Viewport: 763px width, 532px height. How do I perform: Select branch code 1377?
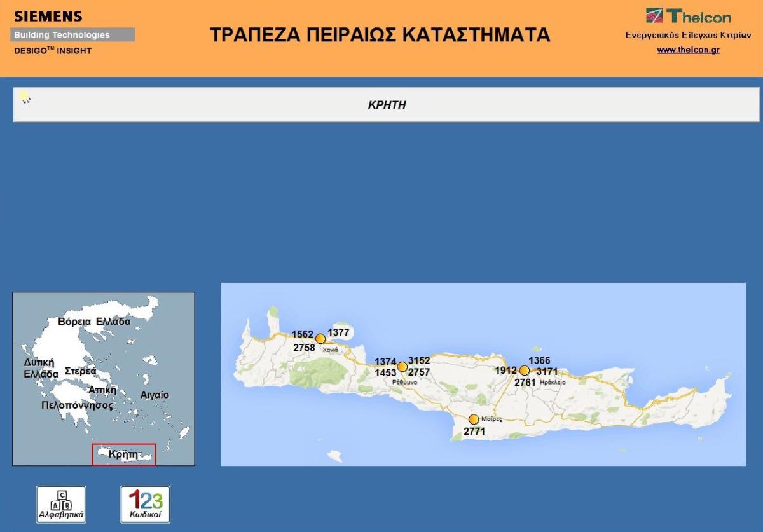pos(339,332)
